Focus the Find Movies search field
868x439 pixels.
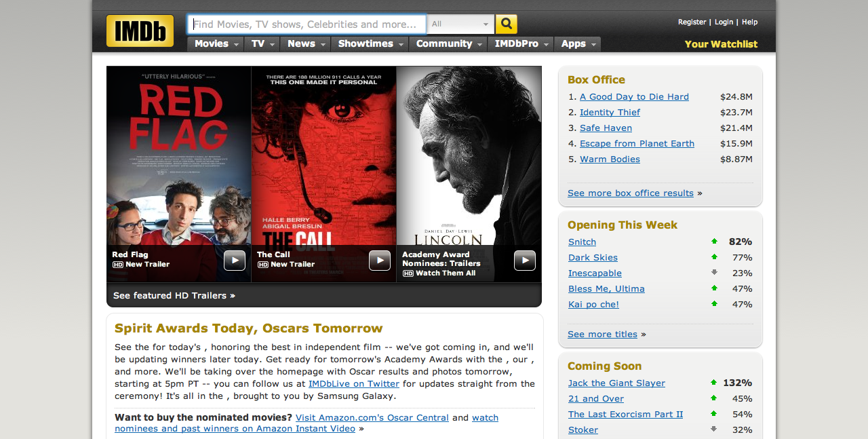coord(307,24)
